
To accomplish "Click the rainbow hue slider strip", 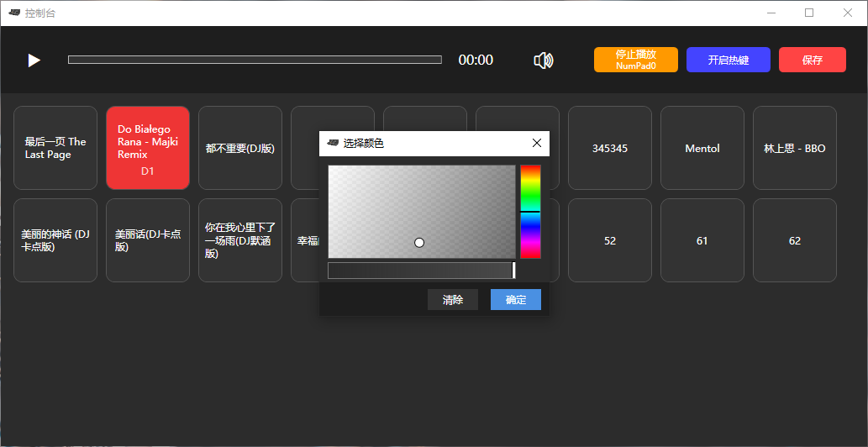I will [x=530, y=212].
